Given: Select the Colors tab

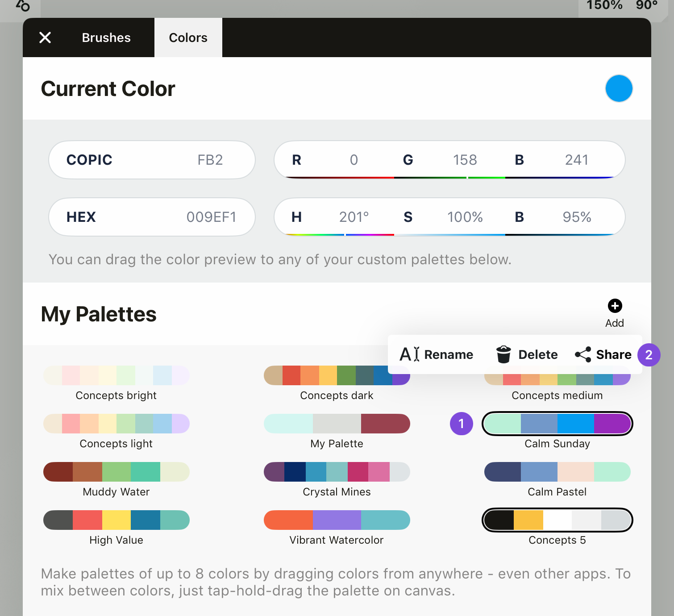Looking at the screenshot, I should pyautogui.click(x=188, y=37).
